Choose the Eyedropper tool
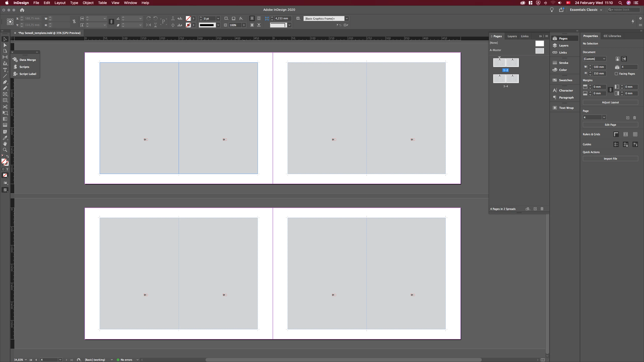 click(x=5, y=138)
